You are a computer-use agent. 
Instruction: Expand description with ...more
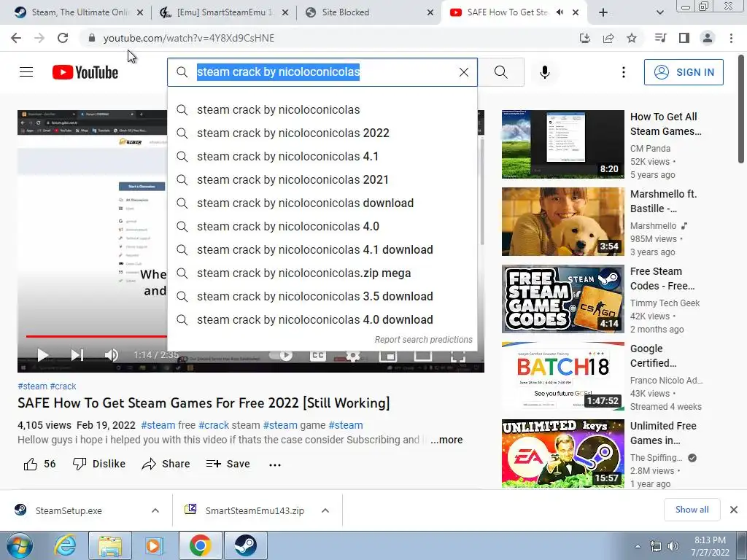pos(446,440)
